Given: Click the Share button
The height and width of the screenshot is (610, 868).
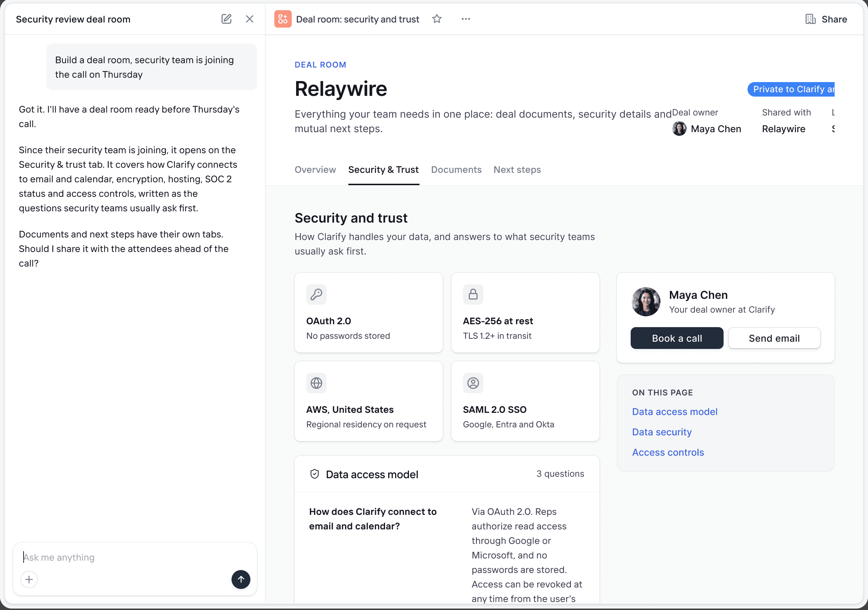Looking at the screenshot, I should 826,19.
